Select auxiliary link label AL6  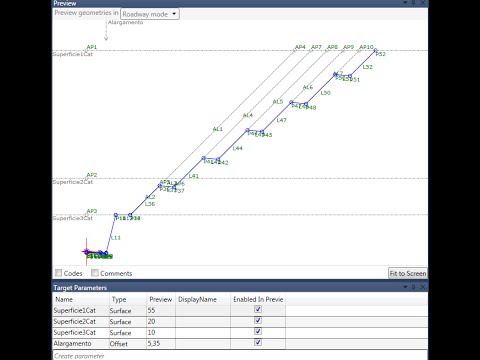[308, 87]
